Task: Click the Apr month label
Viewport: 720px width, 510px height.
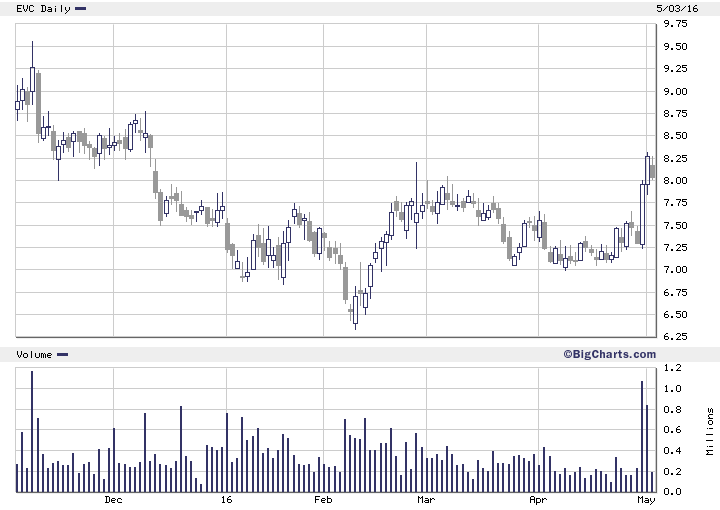Action: click(x=538, y=500)
